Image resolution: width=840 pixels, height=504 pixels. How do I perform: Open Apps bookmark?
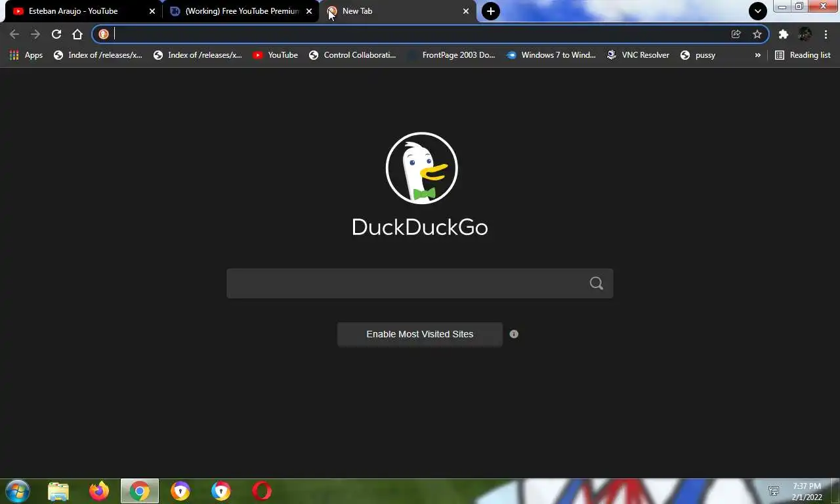(x=26, y=55)
